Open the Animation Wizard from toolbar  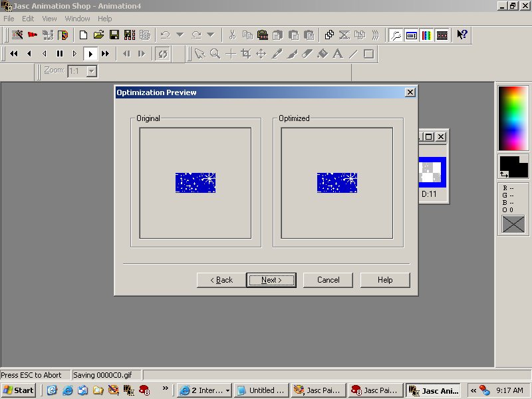pos(17,35)
